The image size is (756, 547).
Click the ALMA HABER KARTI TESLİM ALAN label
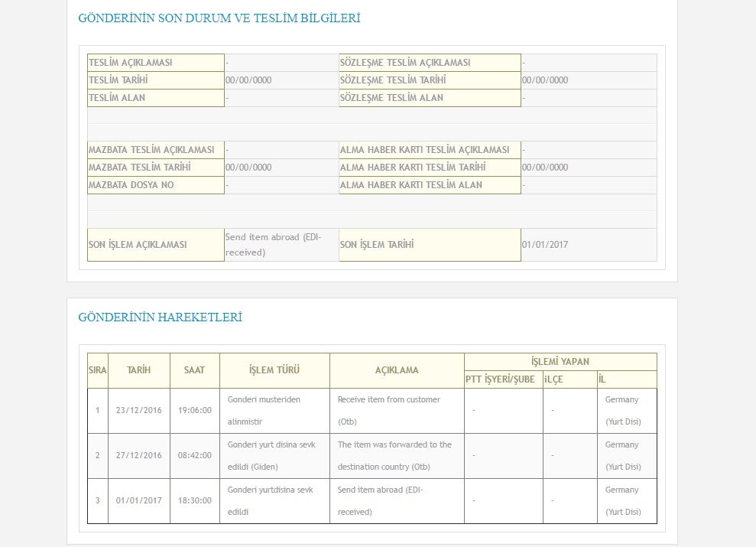(430, 185)
